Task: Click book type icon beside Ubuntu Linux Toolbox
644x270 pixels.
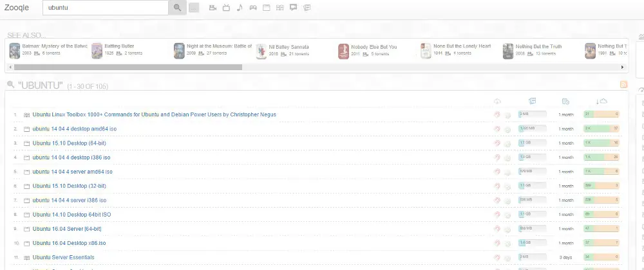Action: tap(26, 114)
